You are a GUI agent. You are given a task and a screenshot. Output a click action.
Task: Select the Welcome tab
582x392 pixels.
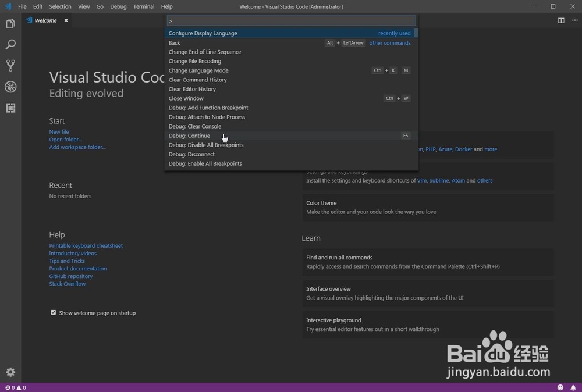pyautogui.click(x=45, y=20)
